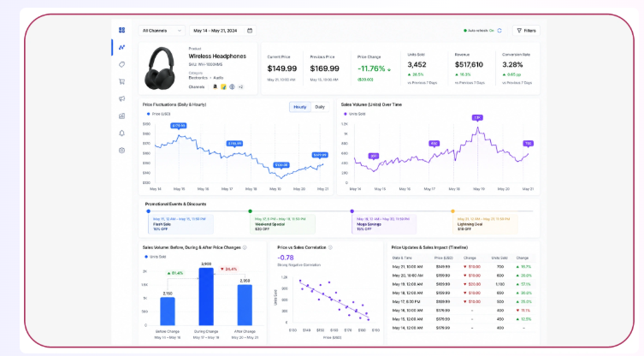644x356 pixels.
Task: Select the price trend chart sidebar icon
Action: 121,47
